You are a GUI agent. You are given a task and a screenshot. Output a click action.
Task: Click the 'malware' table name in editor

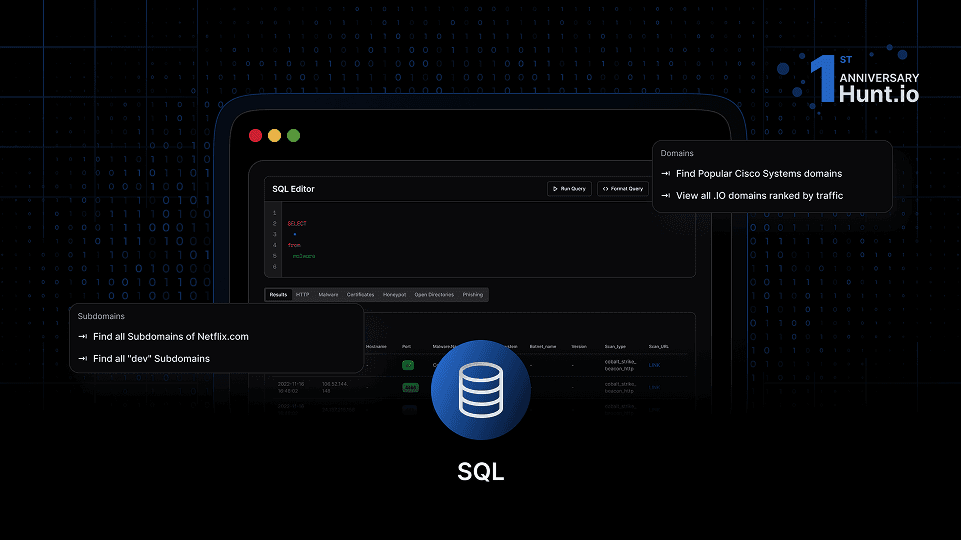tap(304, 256)
